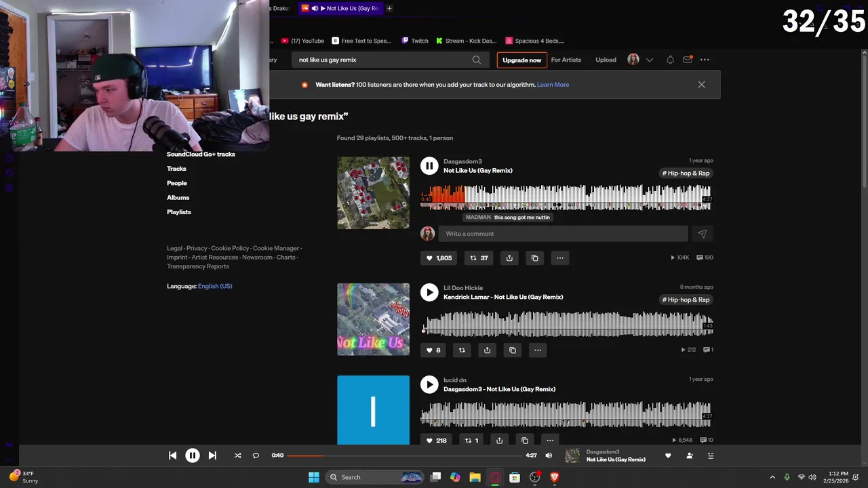Share the first Not Like Us track
This screenshot has width=868, height=488.
pos(509,258)
